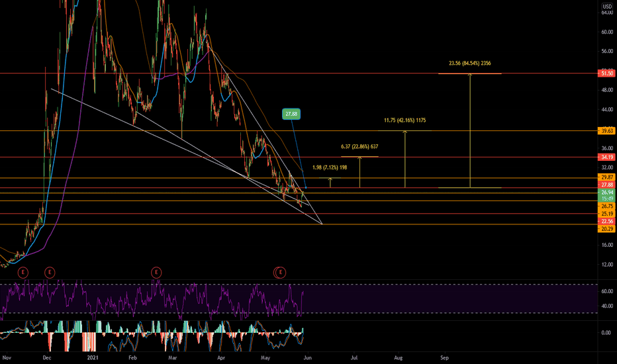Viewport: 617px width, 364px height.
Task: Click the Mar label on time axis
Action: [172, 358]
